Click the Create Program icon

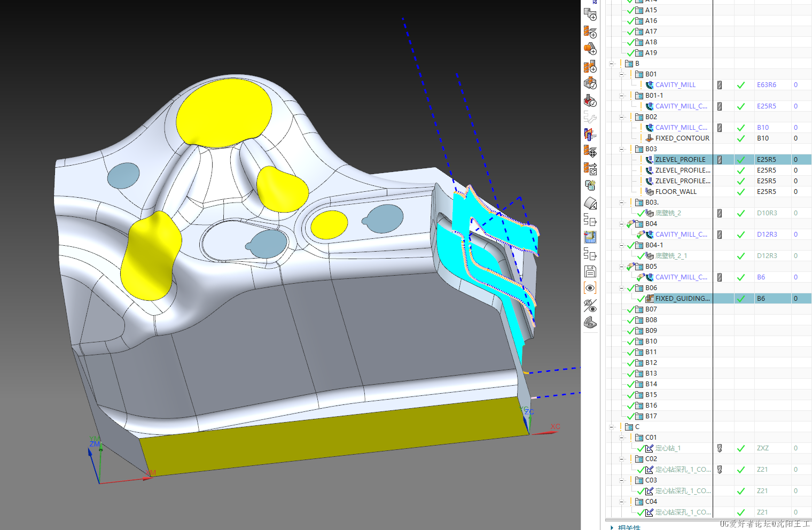(x=590, y=14)
